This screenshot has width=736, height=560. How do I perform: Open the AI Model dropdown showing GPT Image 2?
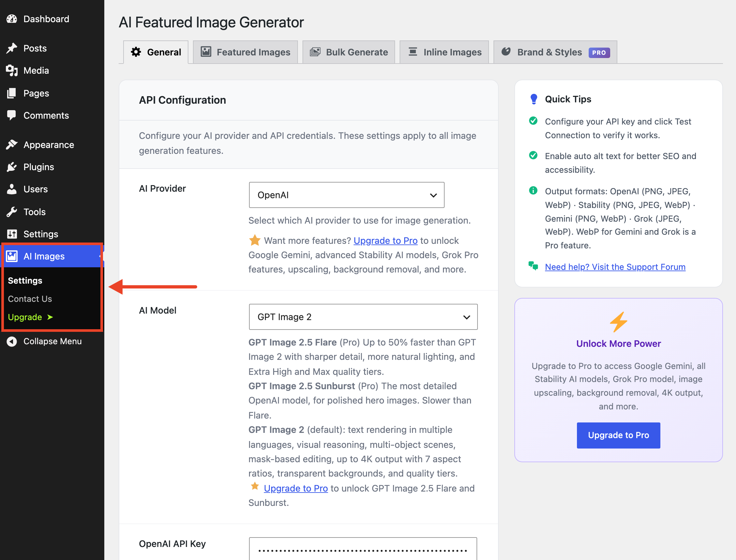pos(363,317)
